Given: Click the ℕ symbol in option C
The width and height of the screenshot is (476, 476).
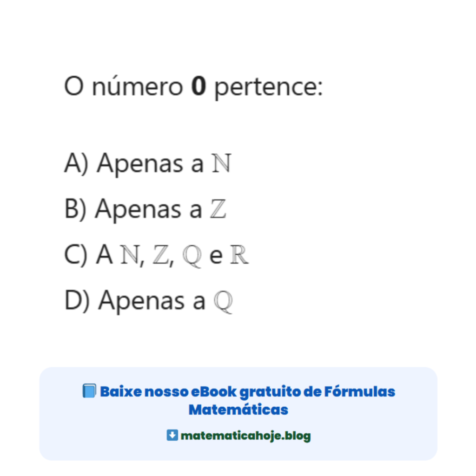Looking at the screenshot, I should pyautogui.click(x=129, y=256).
